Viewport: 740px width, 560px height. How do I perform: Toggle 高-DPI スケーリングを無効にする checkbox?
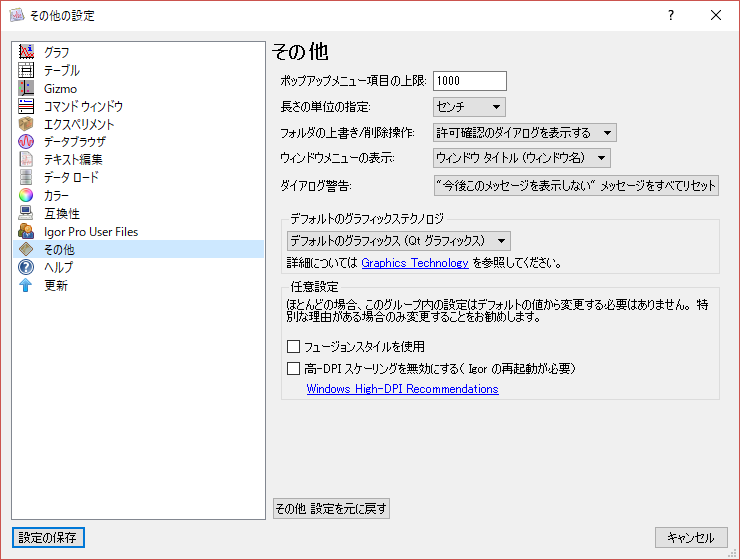point(293,368)
